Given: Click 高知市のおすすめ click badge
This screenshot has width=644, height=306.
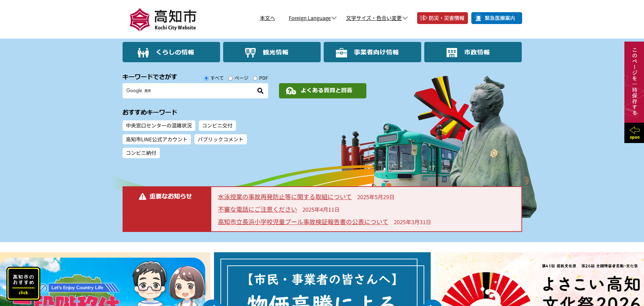Looking at the screenshot, I should pyautogui.click(x=23, y=284).
